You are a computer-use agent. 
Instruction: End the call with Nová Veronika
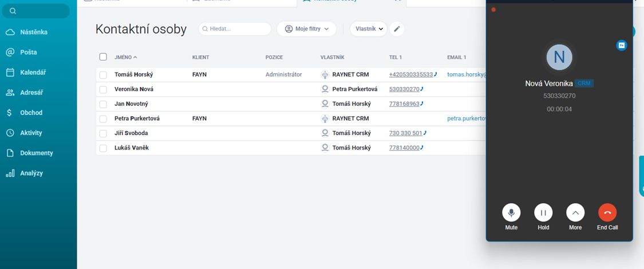(x=607, y=213)
